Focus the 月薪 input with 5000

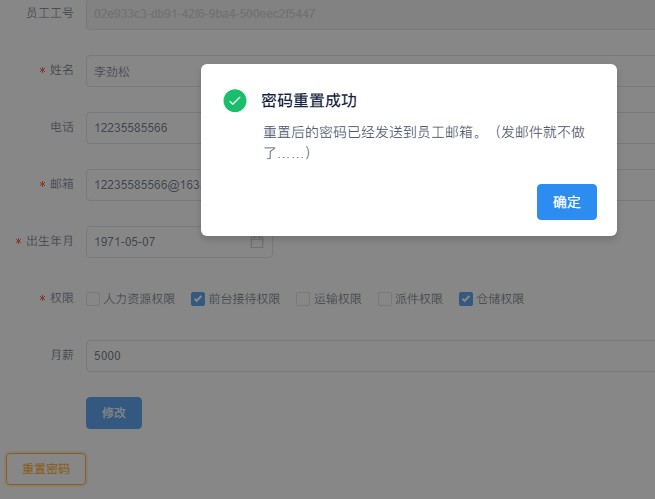[x=371, y=355]
